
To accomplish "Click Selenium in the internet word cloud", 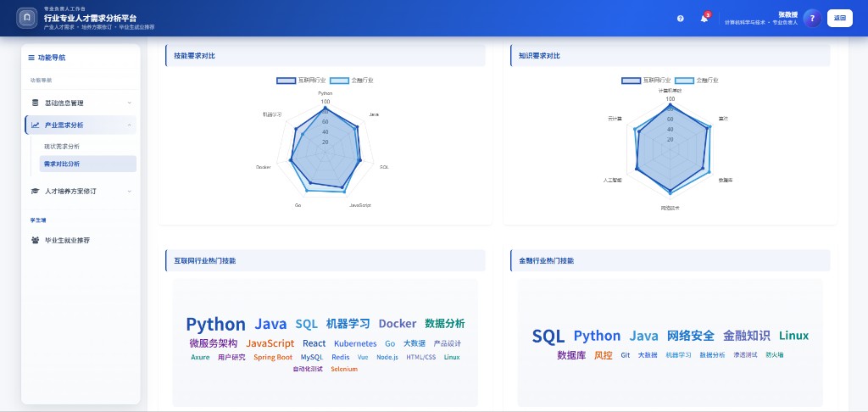I will [344, 370].
